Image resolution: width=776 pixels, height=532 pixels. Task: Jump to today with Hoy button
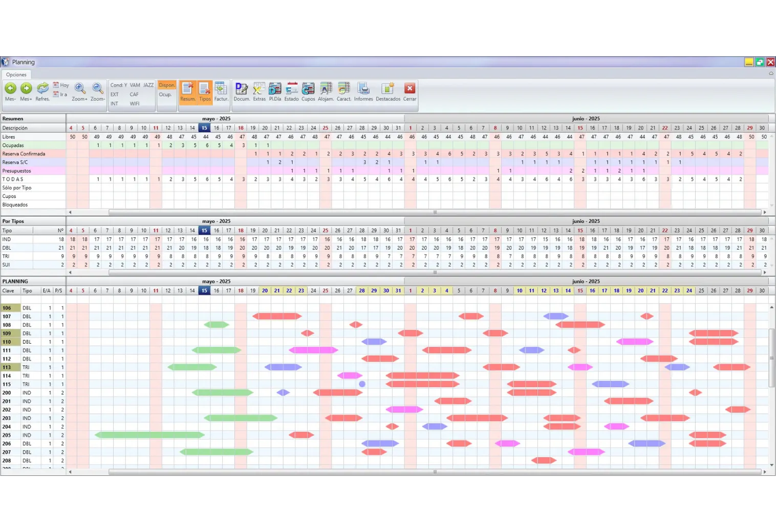[x=61, y=85]
